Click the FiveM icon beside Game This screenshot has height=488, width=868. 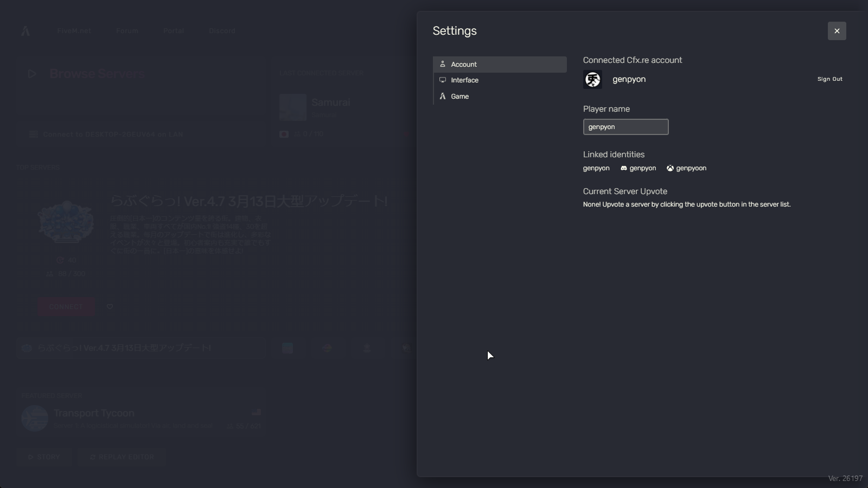(443, 96)
